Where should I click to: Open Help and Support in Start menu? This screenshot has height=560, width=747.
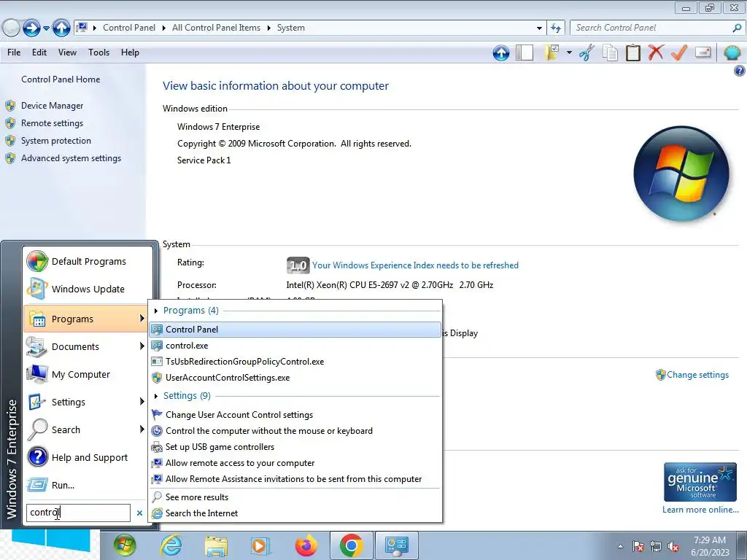[86, 458]
